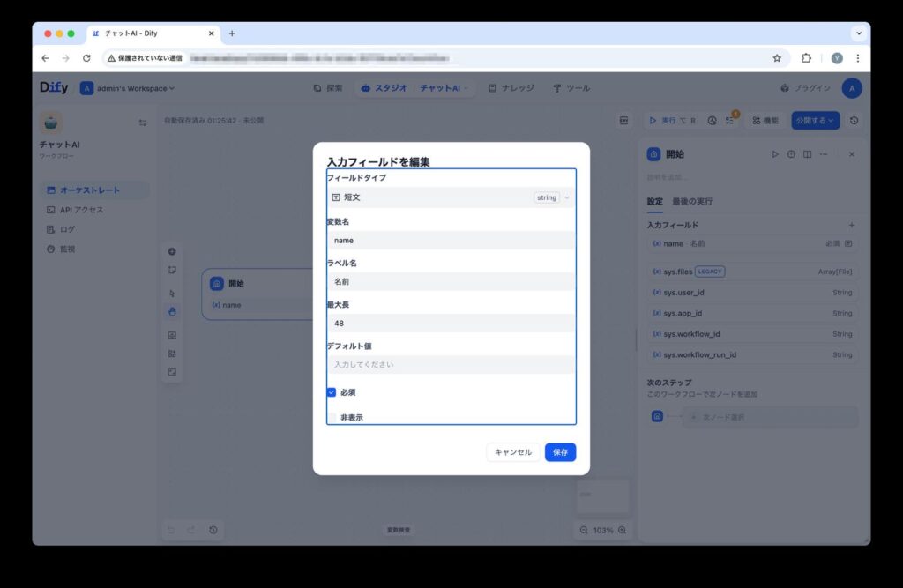The width and height of the screenshot is (903, 588).
Task: Toggle the sidebar collapse icon beside app icon
Action: pyautogui.click(x=143, y=123)
